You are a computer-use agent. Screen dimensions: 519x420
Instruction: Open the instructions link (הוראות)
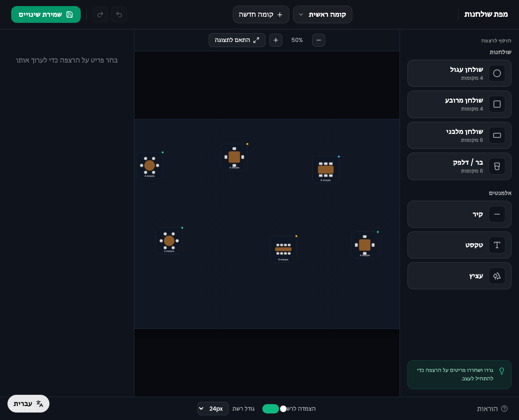click(492, 409)
